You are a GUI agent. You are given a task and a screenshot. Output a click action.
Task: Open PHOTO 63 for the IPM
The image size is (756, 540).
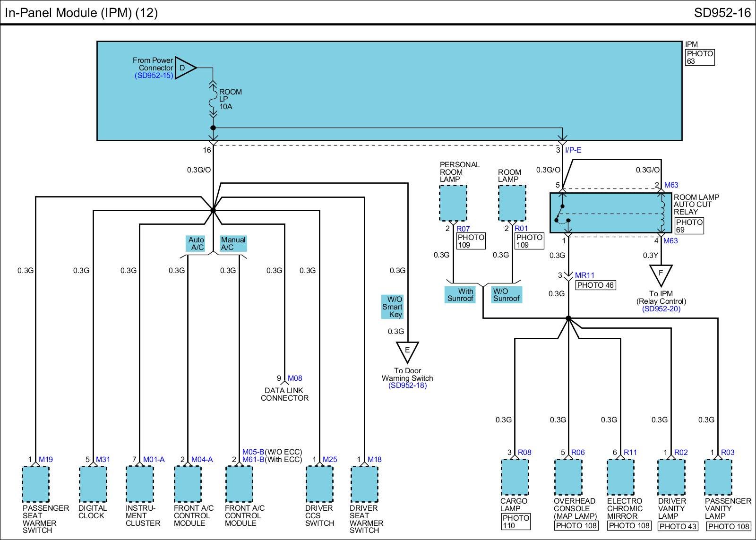pos(699,57)
